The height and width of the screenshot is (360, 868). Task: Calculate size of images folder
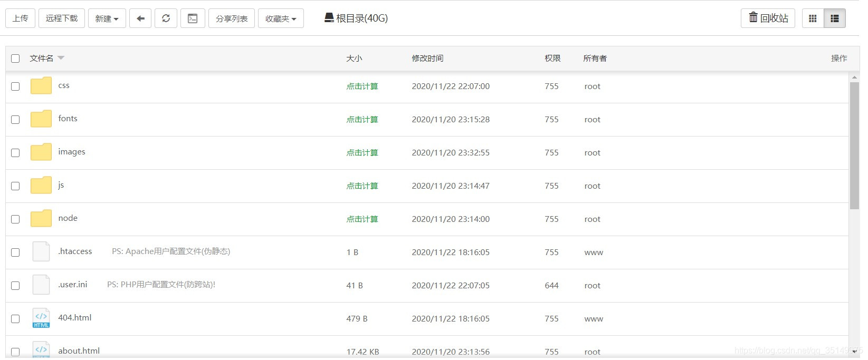pyautogui.click(x=362, y=153)
